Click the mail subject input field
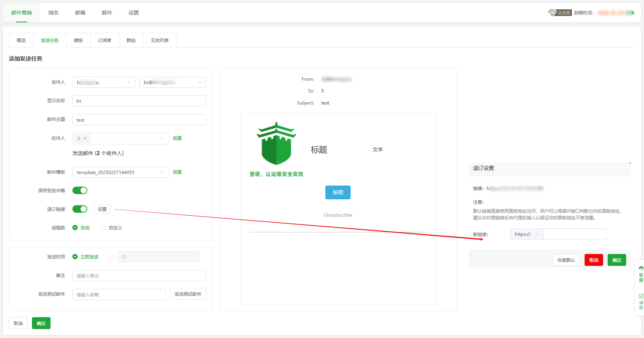This screenshot has height=338, width=644. (139, 120)
